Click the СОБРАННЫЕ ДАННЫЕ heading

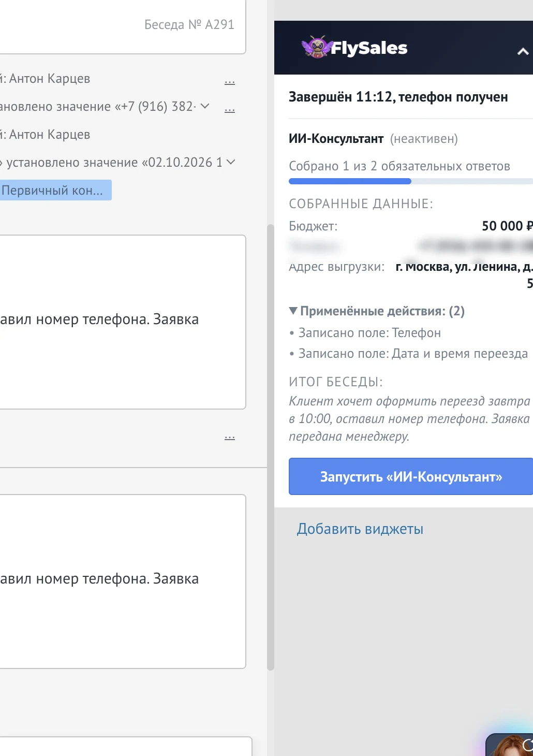tap(361, 203)
